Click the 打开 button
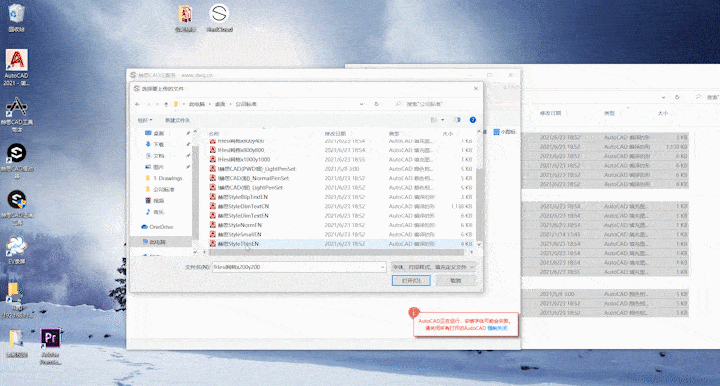This screenshot has height=386, width=720. pyautogui.click(x=411, y=280)
